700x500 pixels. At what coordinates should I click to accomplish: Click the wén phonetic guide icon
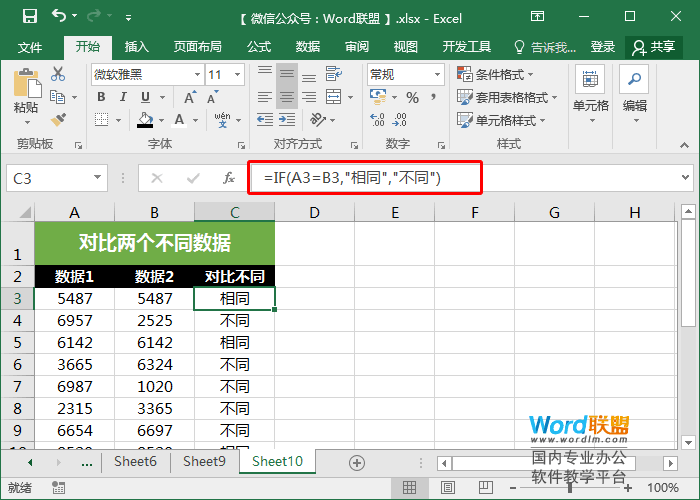(x=222, y=120)
